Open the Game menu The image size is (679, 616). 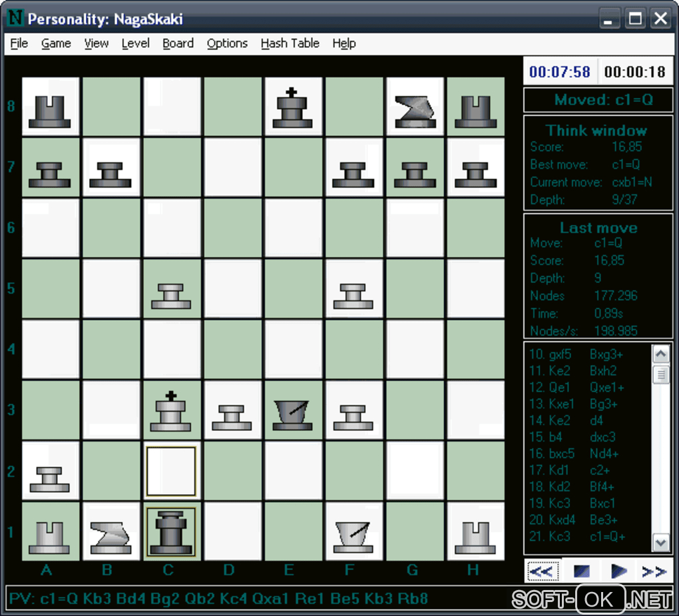coord(56,43)
